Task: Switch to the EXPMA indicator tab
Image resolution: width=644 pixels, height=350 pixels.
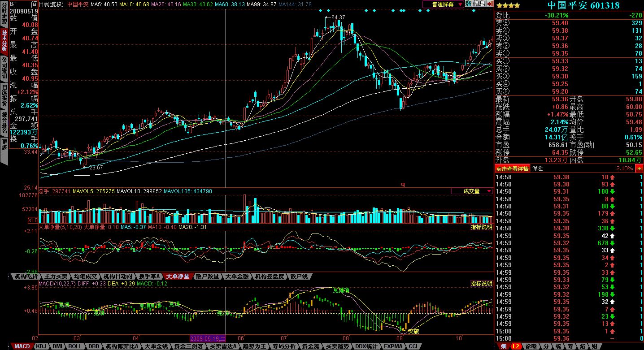Action: 392,346
